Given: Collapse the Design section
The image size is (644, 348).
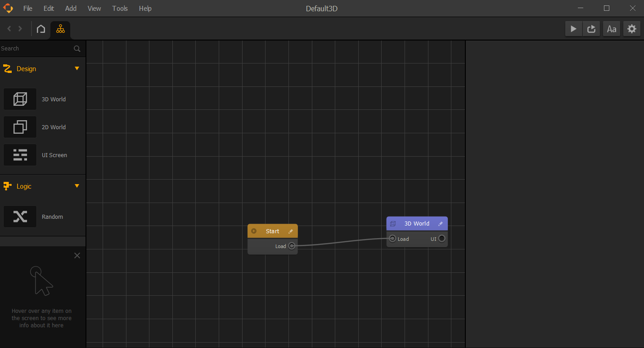Looking at the screenshot, I should [77, 68].
